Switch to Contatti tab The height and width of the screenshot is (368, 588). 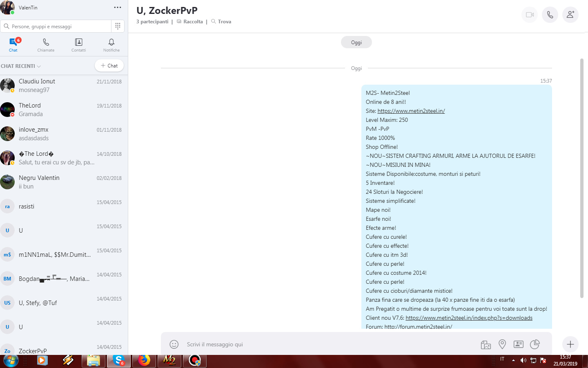(x=78, y=45)
